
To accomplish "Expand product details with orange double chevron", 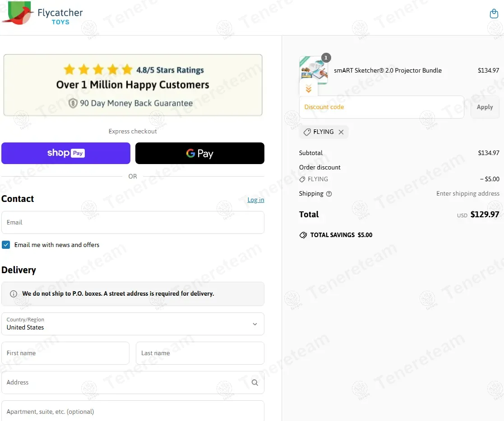I will (309, 89).
